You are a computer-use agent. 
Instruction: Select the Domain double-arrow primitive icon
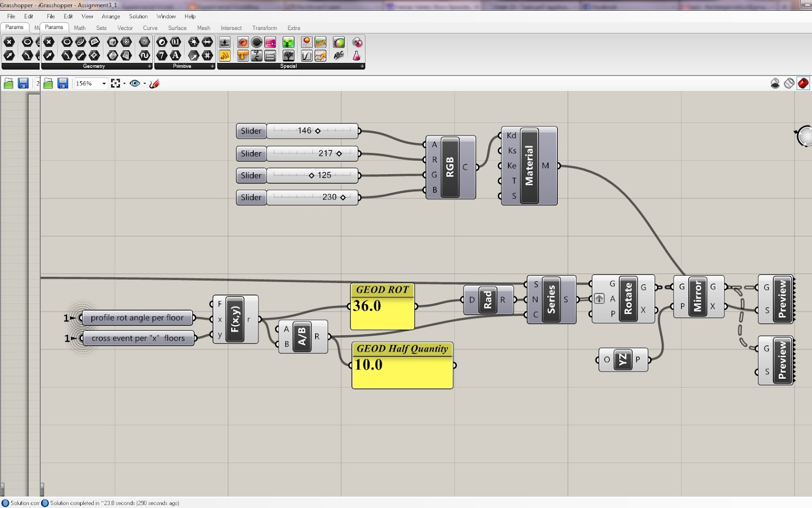tap(208, 42)
